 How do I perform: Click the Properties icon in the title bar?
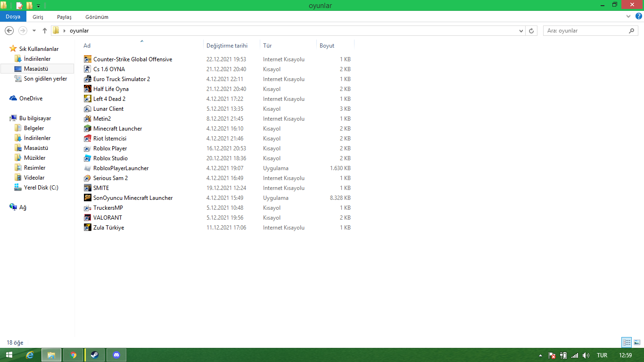[x=19, y=5]
